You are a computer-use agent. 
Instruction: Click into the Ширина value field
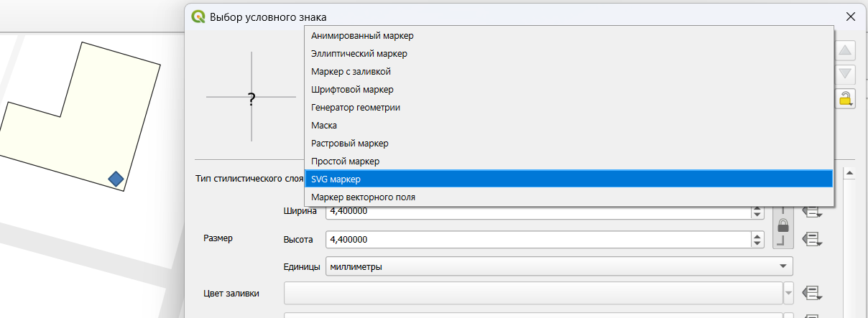click(538, 212)
